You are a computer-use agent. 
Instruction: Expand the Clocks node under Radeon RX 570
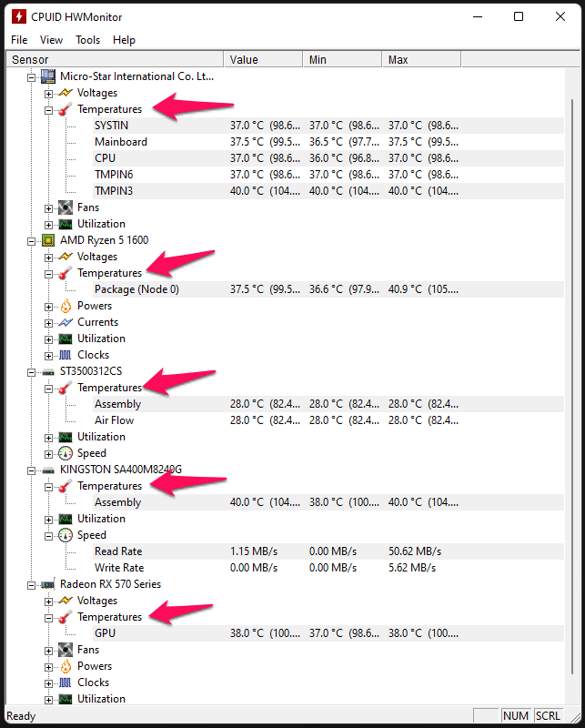point(48,682)
